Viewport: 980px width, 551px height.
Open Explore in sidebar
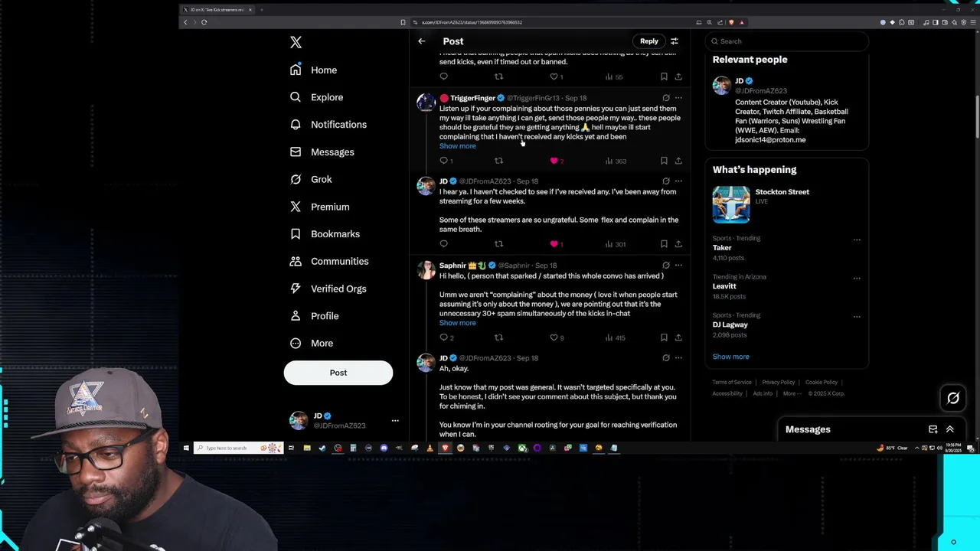317,97
